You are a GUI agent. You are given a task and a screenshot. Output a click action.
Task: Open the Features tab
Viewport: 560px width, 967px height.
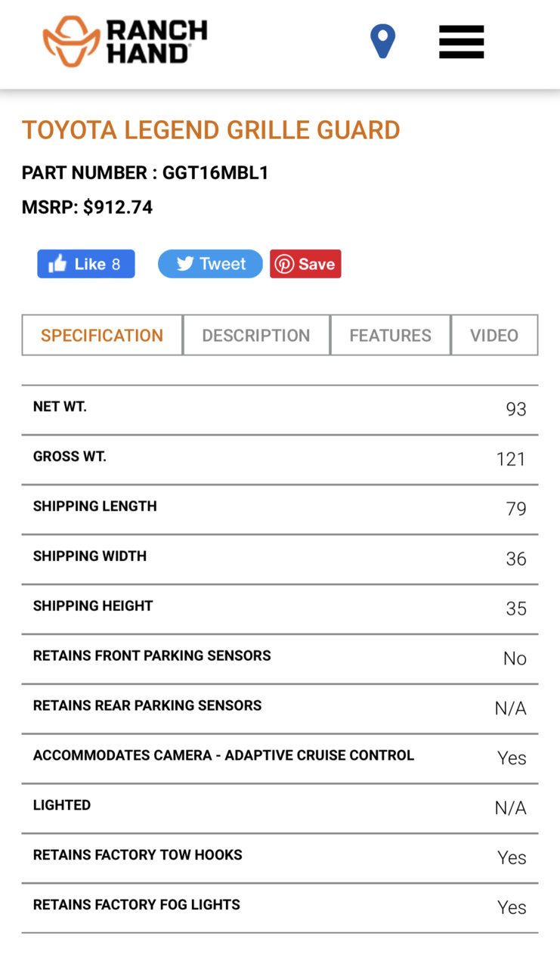pos(390,335)
